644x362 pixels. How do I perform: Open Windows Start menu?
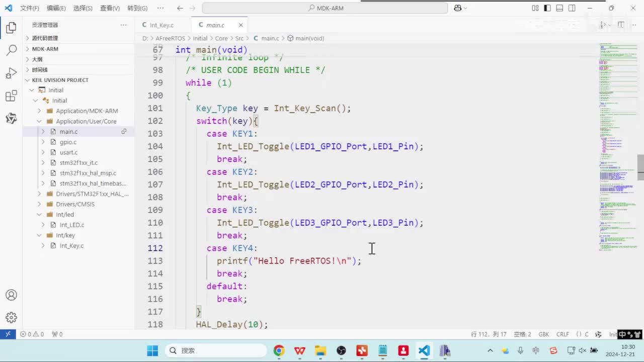point(152,350)
